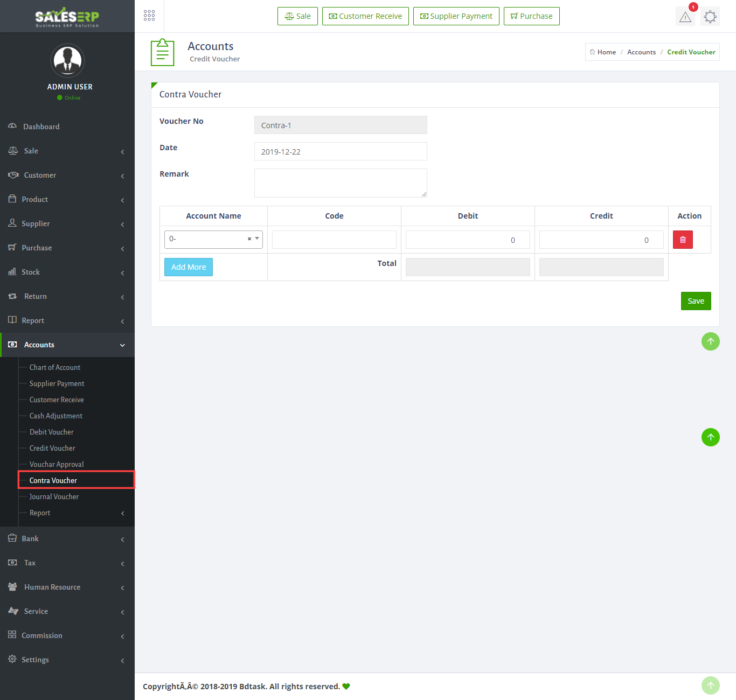The height and width of the screenshot is (700, 736).
Task: Clear the Account Name selection with x
Action: 249,239
